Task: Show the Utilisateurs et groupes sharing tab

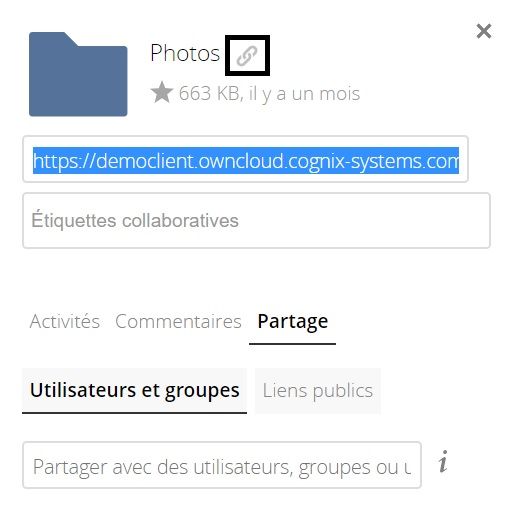Action: pyautogui.click(x=135, y=391)
